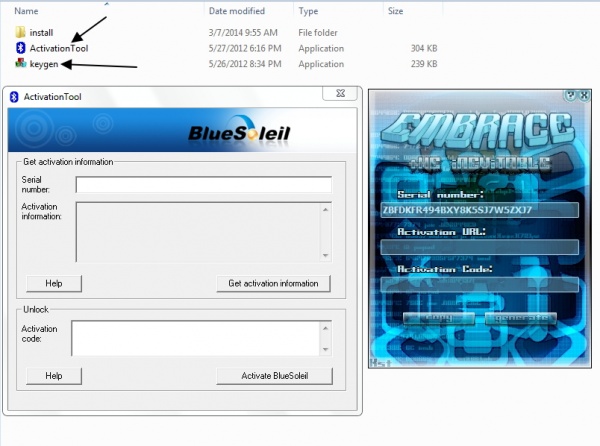This screenshot has width=600, height=446.
Task: Click scroll up arrow of Activation information
Action: click(x=326, y=210)
